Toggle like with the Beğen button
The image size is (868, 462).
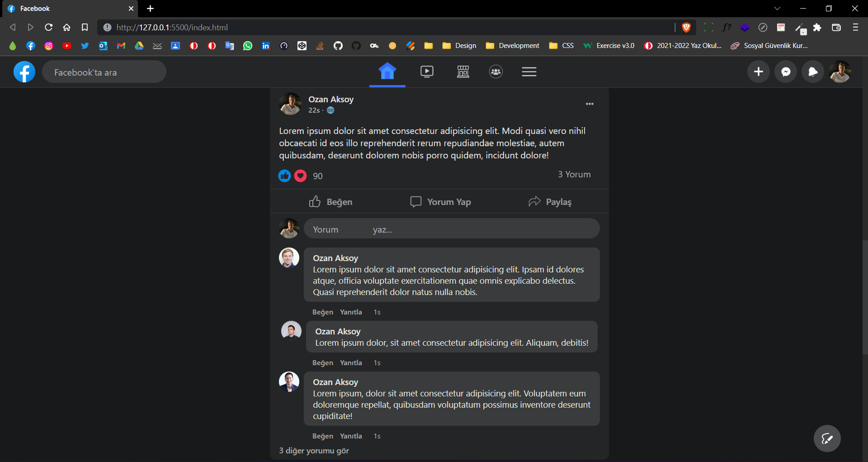click(x=330, y=202)
